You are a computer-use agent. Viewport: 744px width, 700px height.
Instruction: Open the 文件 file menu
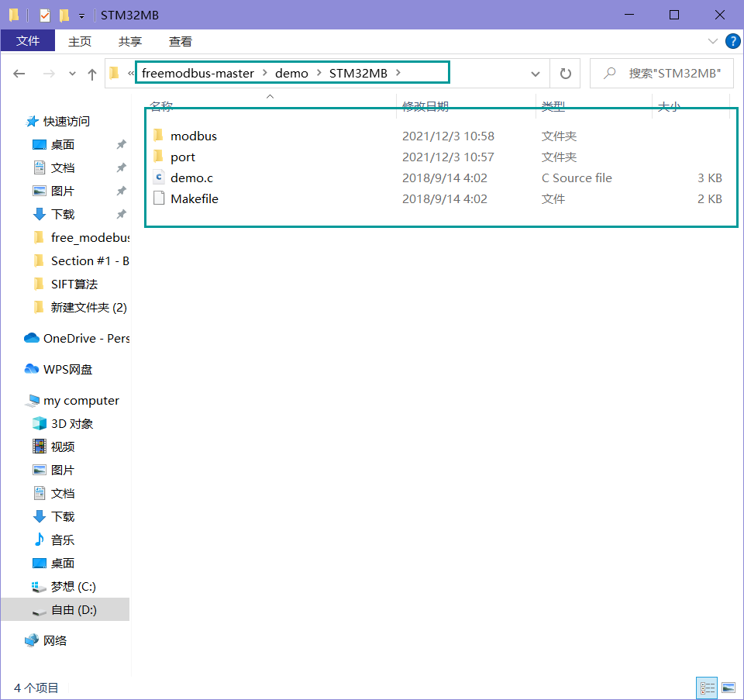(x=28, y=41)
